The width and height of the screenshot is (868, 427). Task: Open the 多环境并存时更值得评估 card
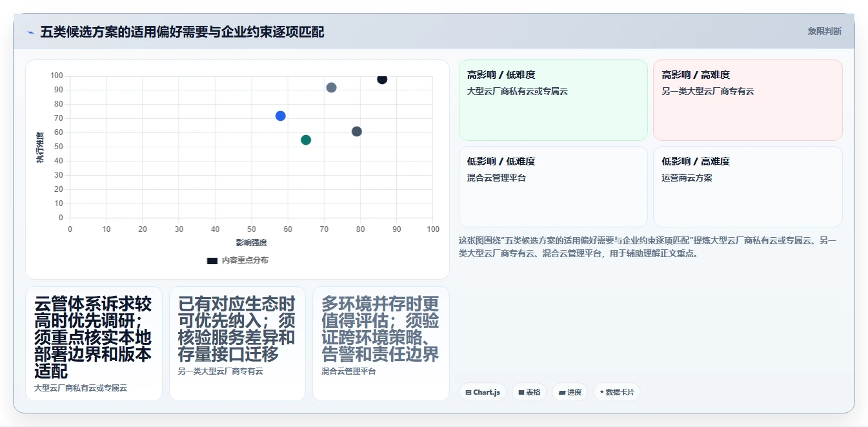(381, 344)
